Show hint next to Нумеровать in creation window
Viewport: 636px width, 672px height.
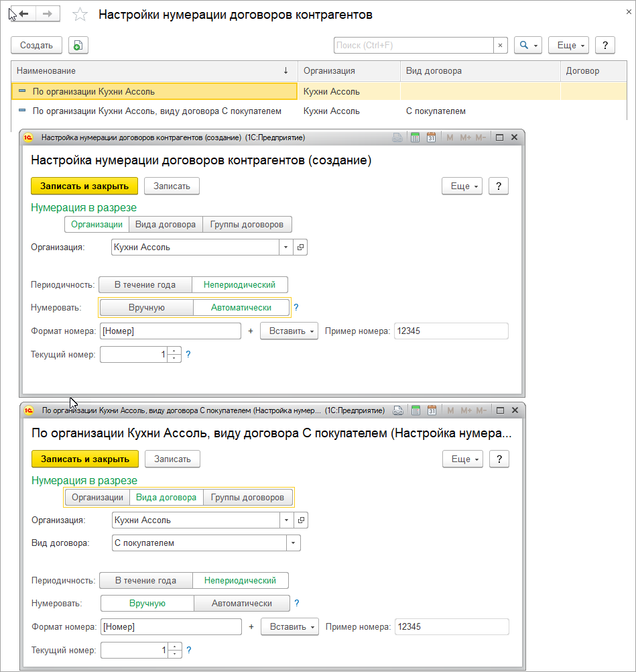[296, 307]
